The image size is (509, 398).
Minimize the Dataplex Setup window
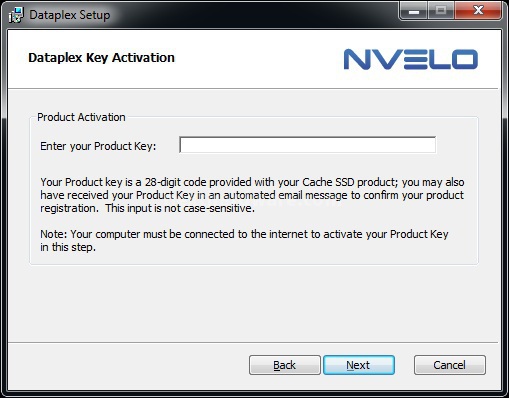tap(414, 11)
